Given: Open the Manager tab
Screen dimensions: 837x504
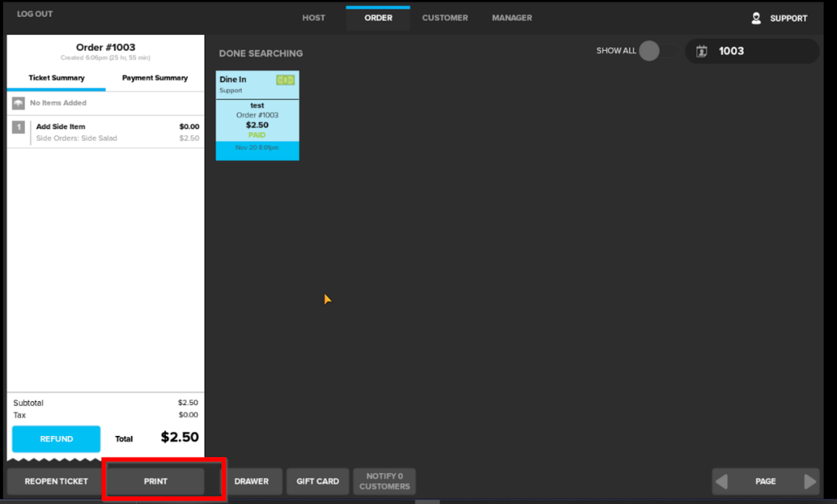Looking at the screenshot, I should (x=512, y=18).
